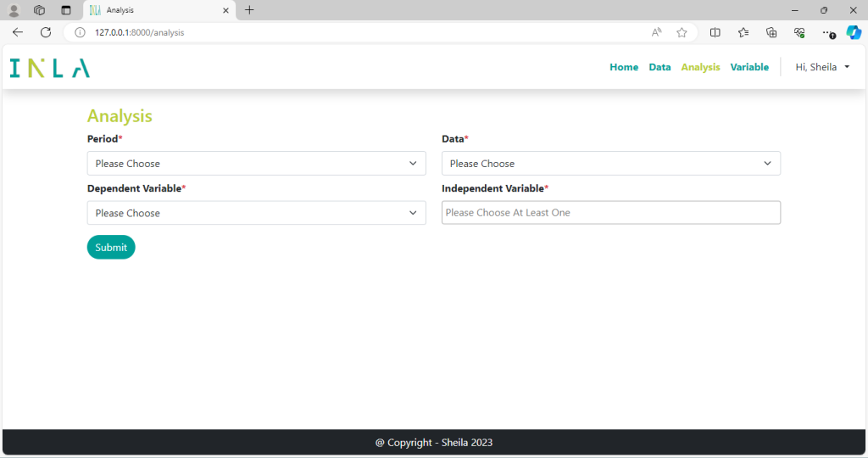Click the site information icon in address bar

click(81, 33)
